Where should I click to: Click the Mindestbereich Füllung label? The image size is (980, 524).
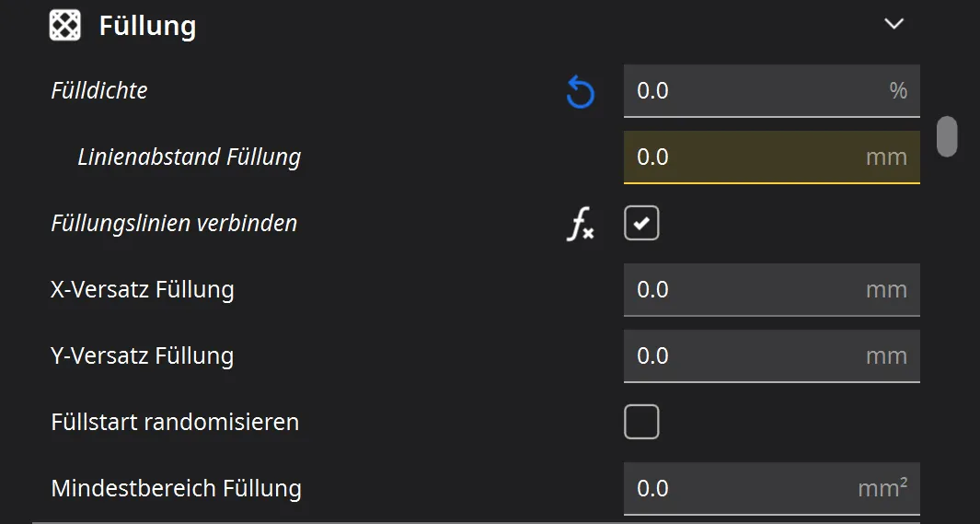point(177,488)
